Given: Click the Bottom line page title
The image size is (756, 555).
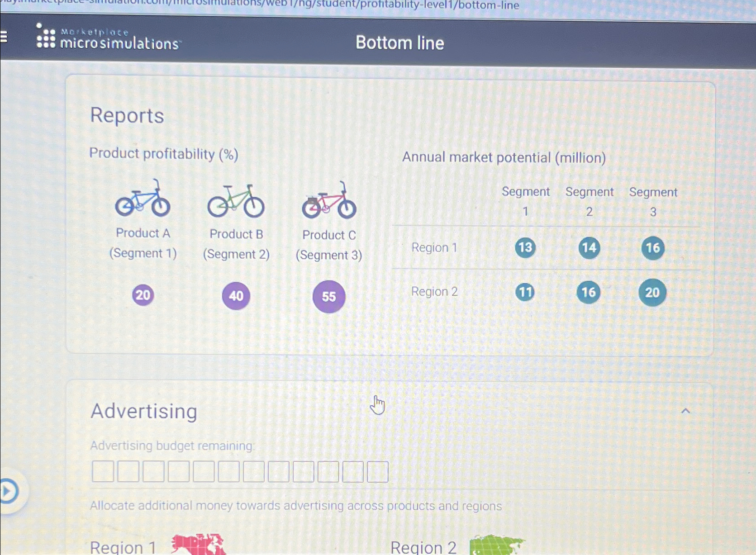Looking at the screenshot, I should pos(400,43).
